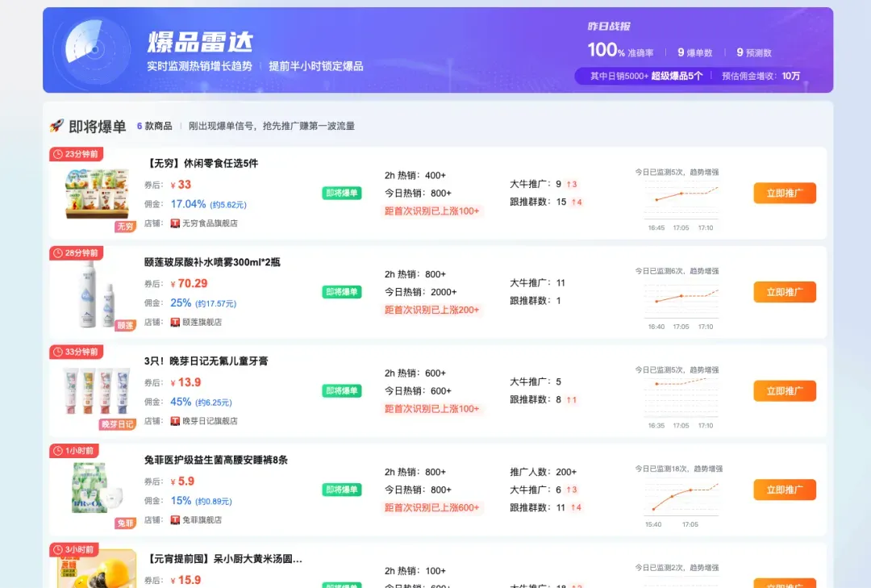Open the 兔菲 sleep pants thumbnail
Viewport: 871px width, 588px height.
click(98, 489)
